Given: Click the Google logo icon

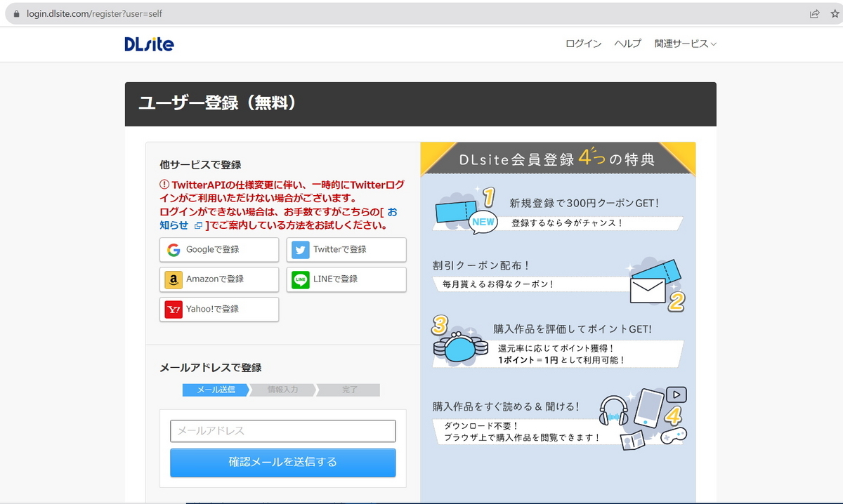Looking at the screenshot, I should coord(174,250).
